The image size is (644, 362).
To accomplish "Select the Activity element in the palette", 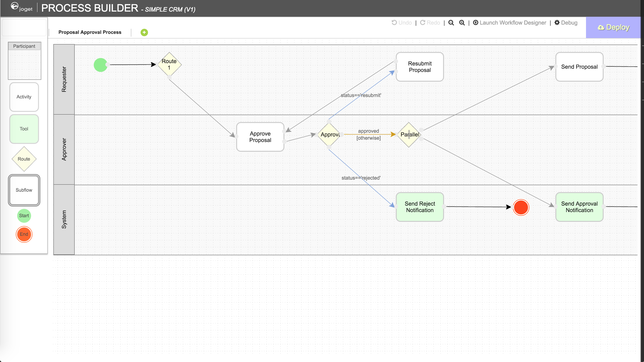I will pyautogui.click(x=24, y=97).
